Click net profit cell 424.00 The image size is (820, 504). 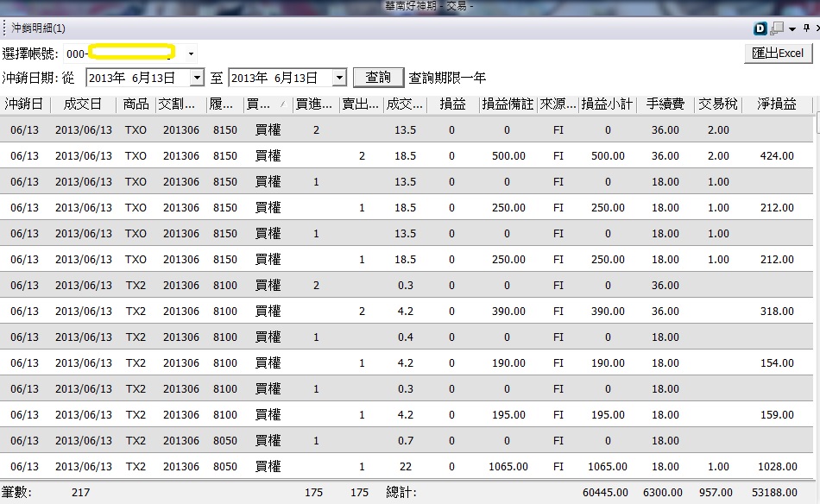tap(777, 156)
